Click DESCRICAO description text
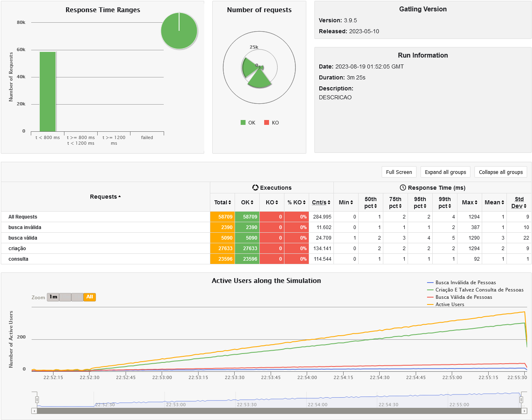This screenshot has width=532, height=420. tap(335, 97)
